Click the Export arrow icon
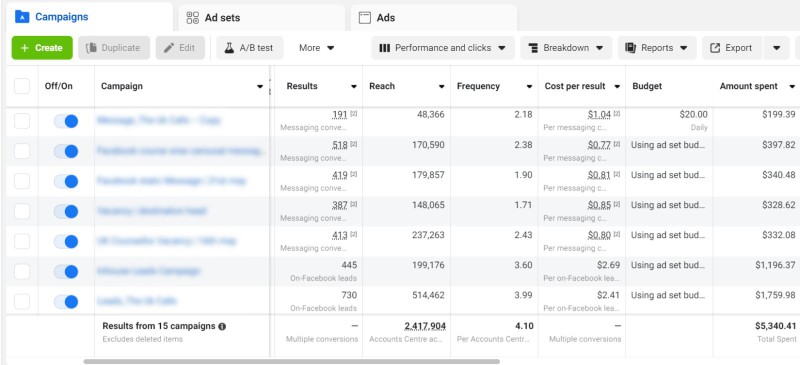 click(715, 48)
